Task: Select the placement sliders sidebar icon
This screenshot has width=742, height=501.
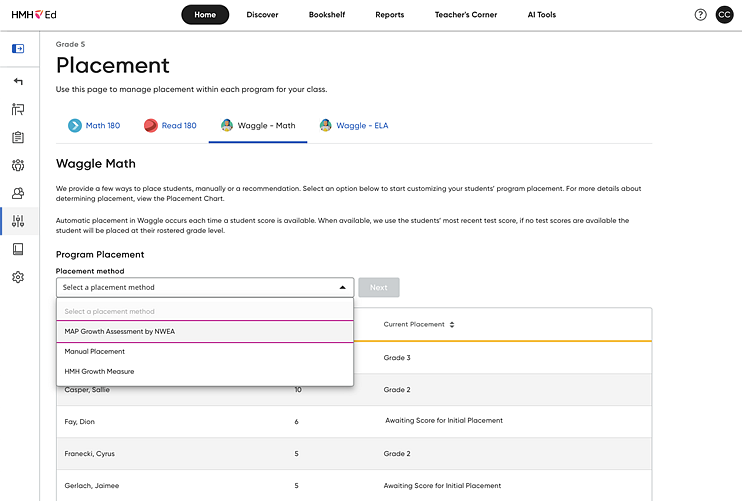Action: point(18,221)
